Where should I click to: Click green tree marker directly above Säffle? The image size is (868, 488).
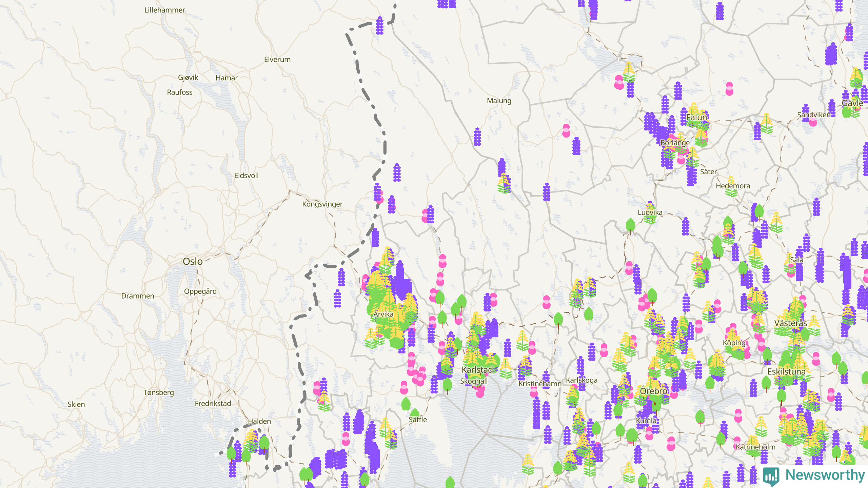click(x=406, y=405)
